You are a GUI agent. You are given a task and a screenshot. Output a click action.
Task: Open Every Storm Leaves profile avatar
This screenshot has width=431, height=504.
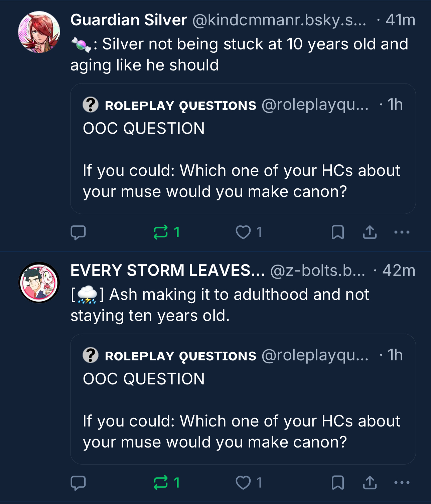(x=39, y=283)
